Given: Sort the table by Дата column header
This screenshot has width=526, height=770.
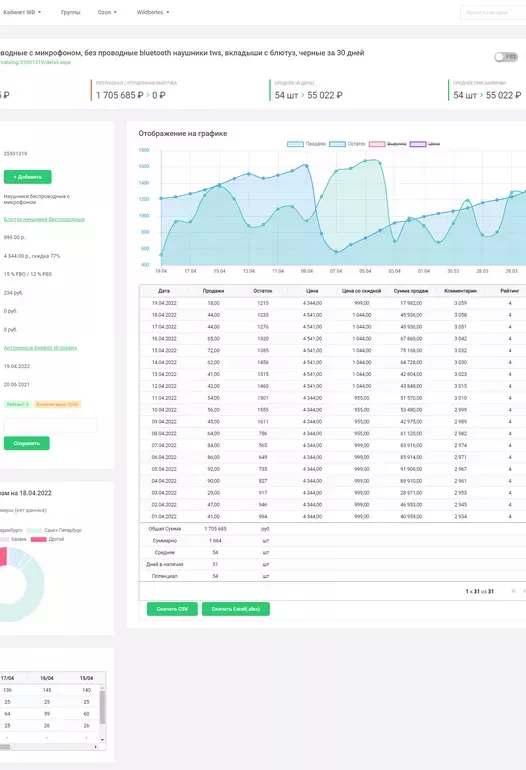Looking at the screenshot, I should coord(164,291).
